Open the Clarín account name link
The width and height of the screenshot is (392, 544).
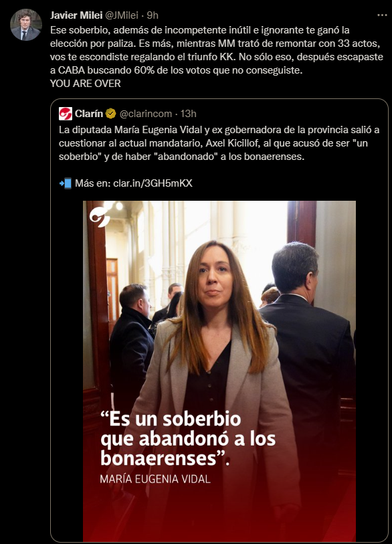(x=89, y=114)
